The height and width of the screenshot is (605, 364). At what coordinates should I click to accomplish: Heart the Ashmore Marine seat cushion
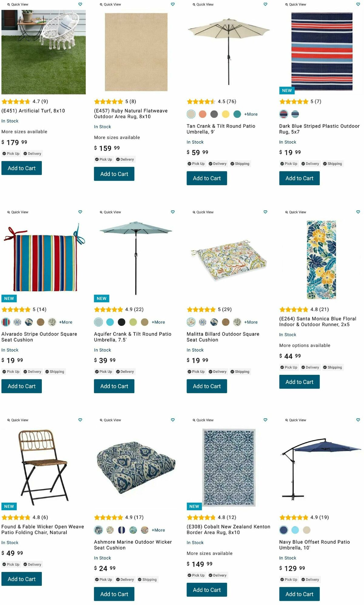[173, 420]
